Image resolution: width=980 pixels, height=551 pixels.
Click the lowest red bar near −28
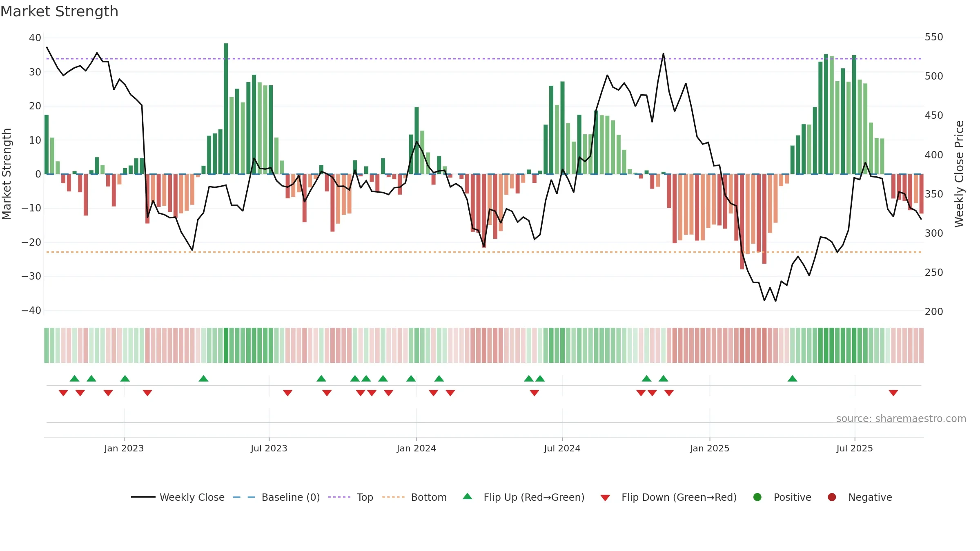[742, 222]
